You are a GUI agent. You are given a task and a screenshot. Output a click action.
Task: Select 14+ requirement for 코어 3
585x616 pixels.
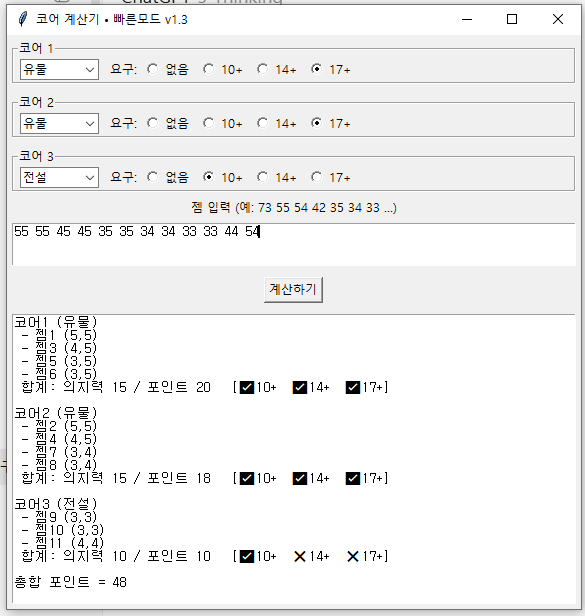[277, 178]
